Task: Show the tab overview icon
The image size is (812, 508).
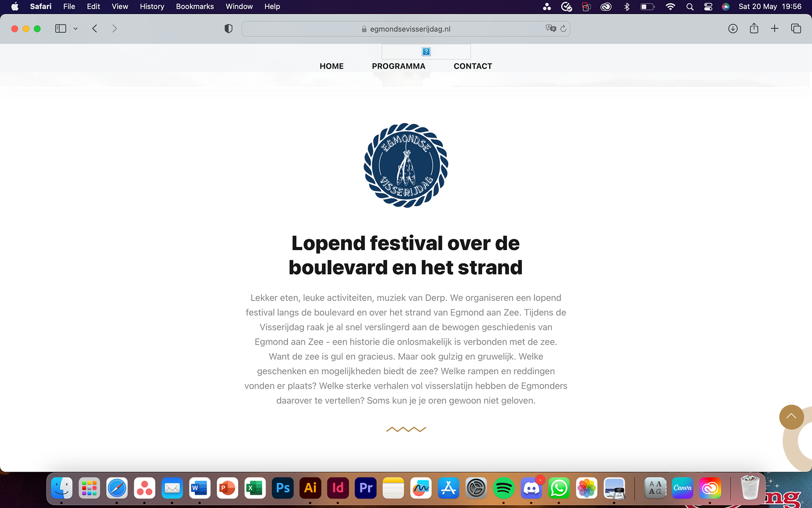Action: click(796, 29)
